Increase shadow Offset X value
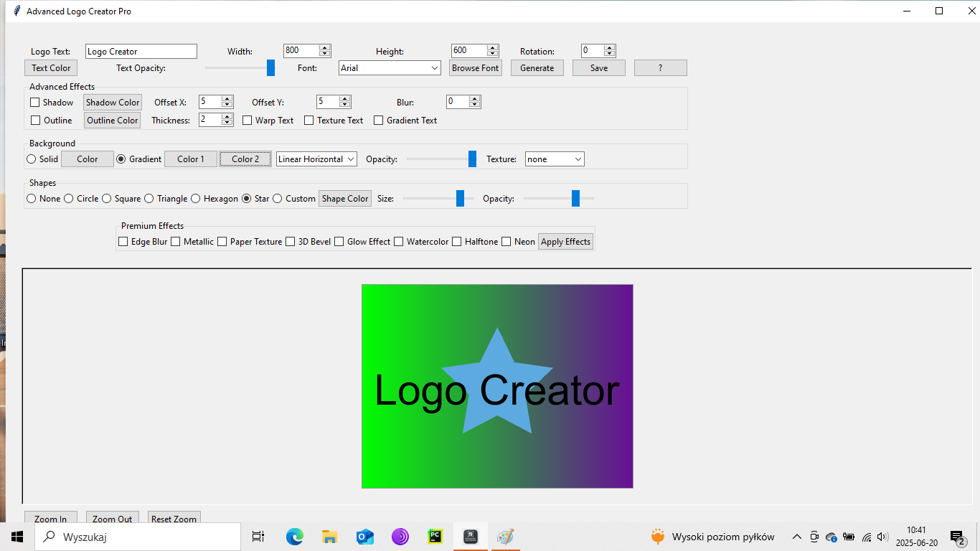Viewport: 980px width, 551px height. (227, 99)
